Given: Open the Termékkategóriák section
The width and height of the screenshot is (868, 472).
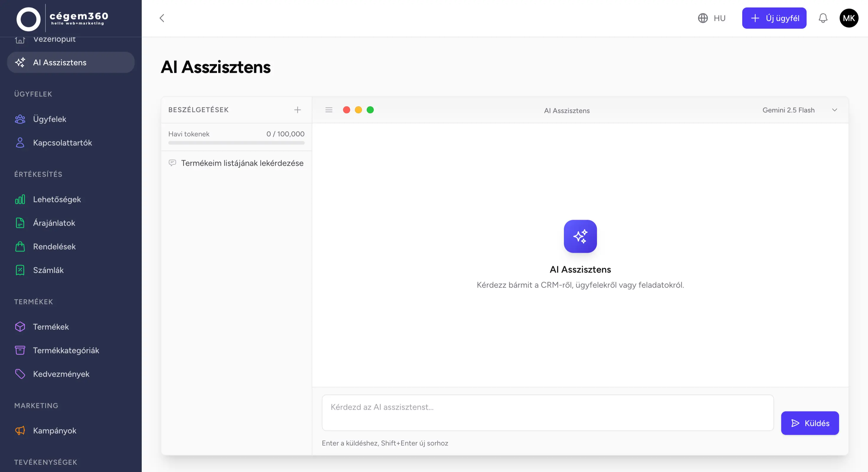Looking at the screenshot, I should click(66, 350).
